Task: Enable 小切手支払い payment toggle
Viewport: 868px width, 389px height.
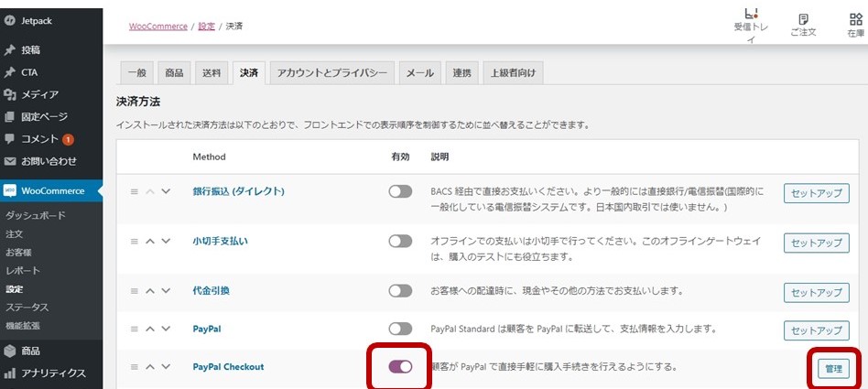Action: 400,242
